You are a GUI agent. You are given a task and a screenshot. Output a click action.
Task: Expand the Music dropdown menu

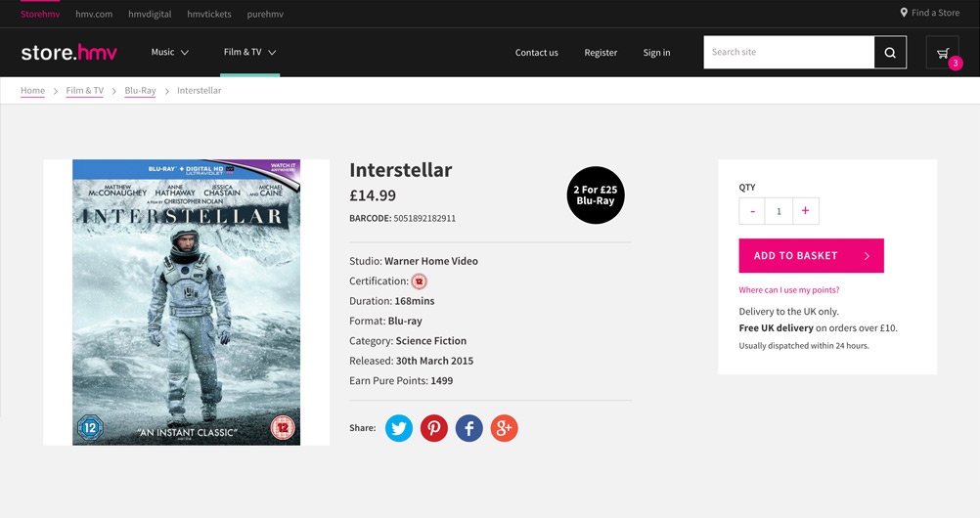coord(169,52)
